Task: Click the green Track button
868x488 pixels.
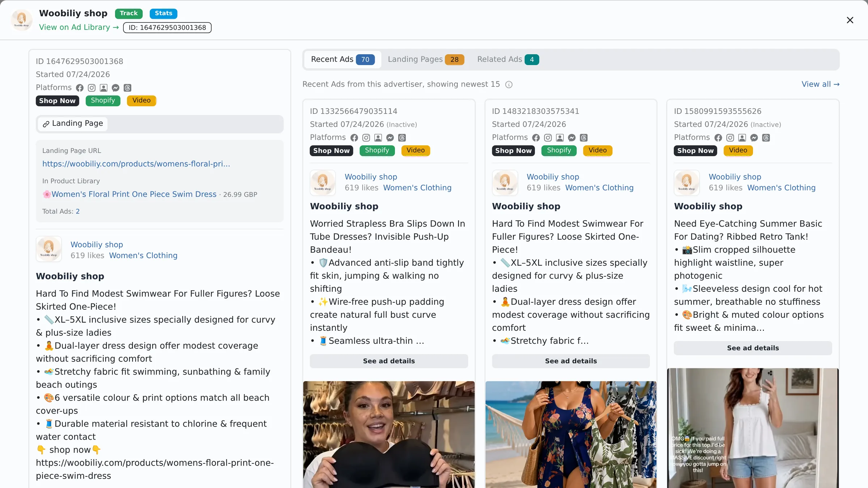Action: tap(129, 13)
